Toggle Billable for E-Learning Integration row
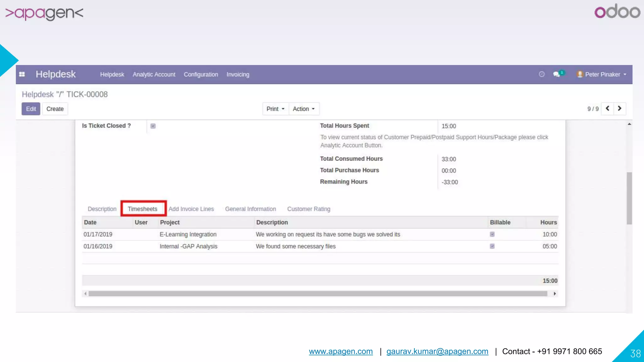 click(x=492, y=234)
